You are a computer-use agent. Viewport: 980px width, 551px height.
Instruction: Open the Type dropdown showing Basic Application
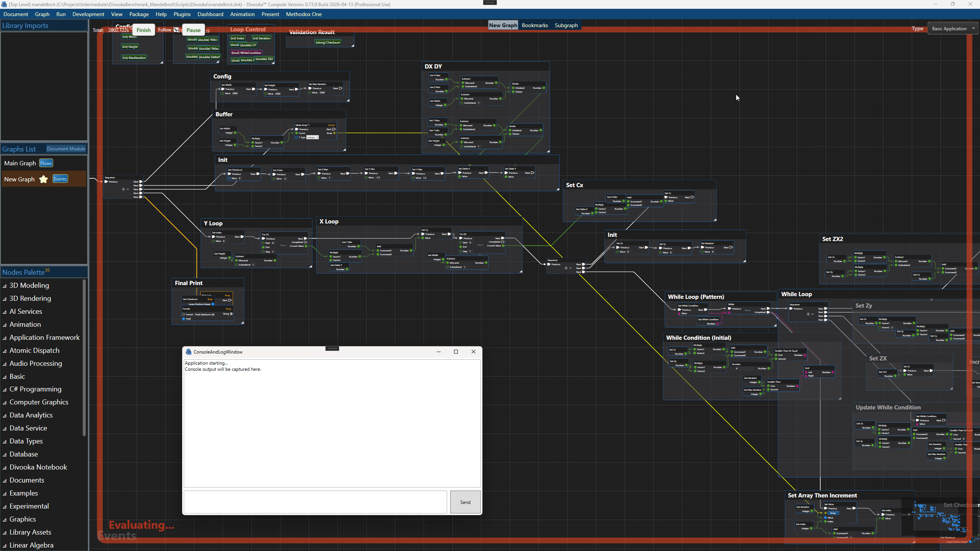click(x=953, y=29)
